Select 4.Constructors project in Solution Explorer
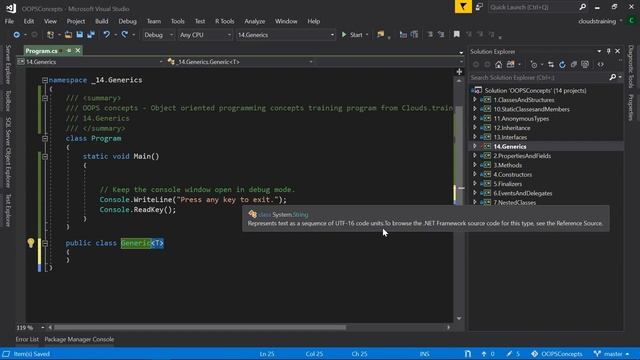The image size is (640, 360). [x=513, y=174]
